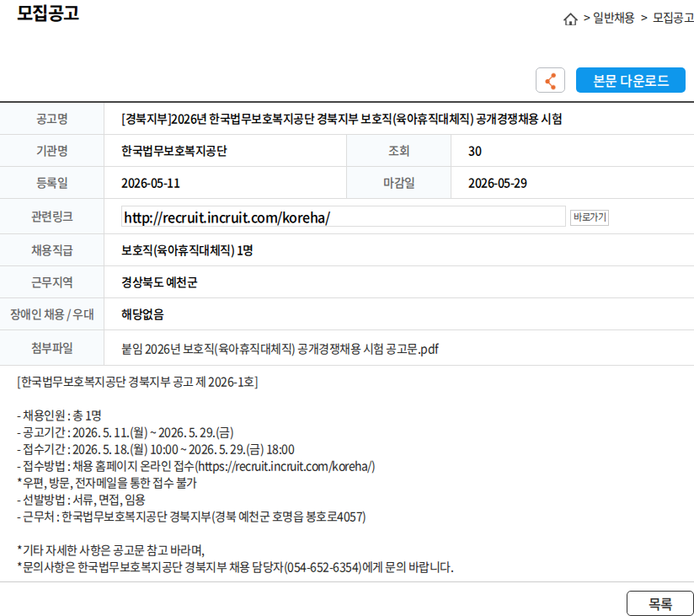Click the 근무처 address line
Image resolution: width=694 pixels, height=616 pixels.
coord(191,517)
